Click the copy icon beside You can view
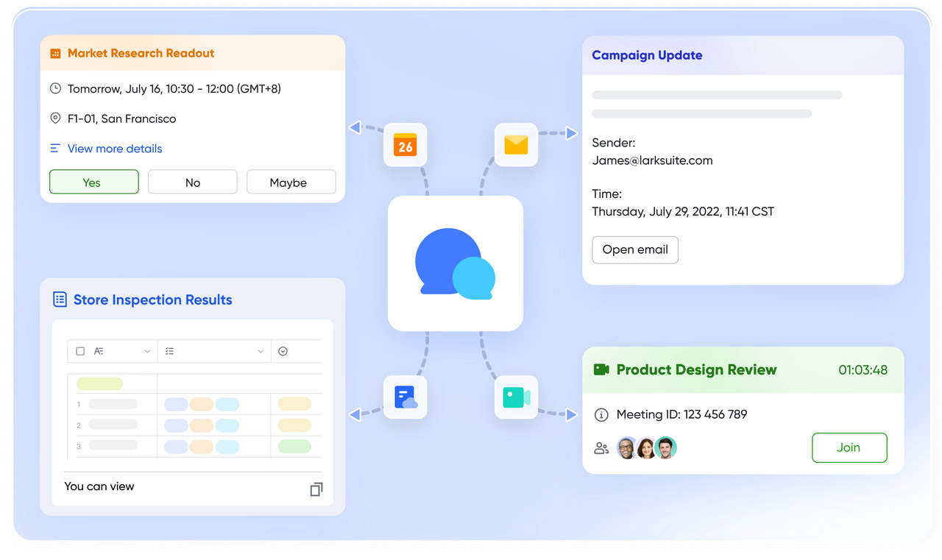 [x=316, y=489]
